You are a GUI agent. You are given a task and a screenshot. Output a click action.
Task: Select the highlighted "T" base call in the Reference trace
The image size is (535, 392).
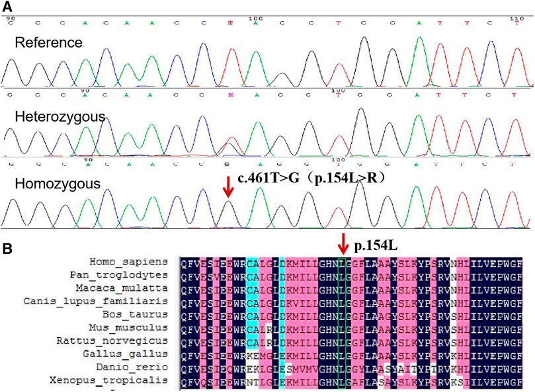(x=231, y=23)
